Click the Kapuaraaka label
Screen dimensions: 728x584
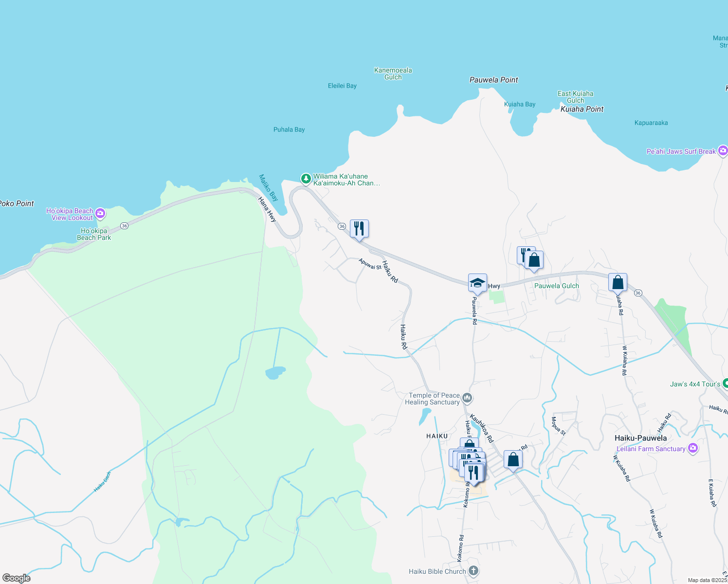pos(651,123)
